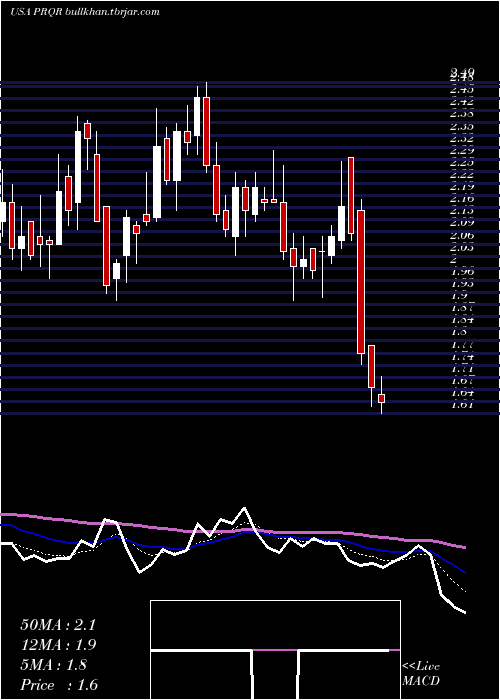Click the 2.06 price axis label
This screenshot has width=500, height=700.
(x=462, y=235)
